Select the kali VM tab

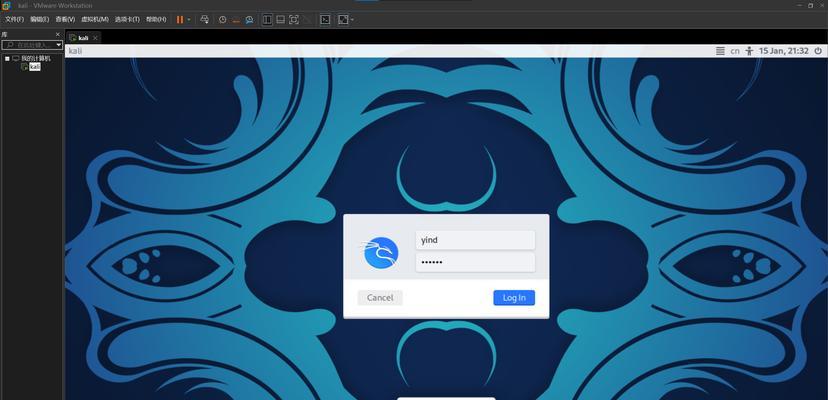click(83, 38)
